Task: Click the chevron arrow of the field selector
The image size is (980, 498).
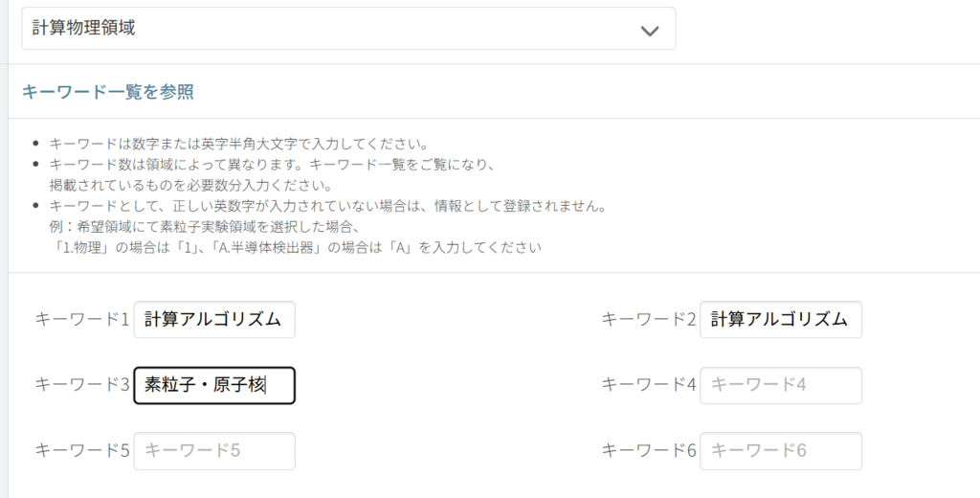Action: 650,31
